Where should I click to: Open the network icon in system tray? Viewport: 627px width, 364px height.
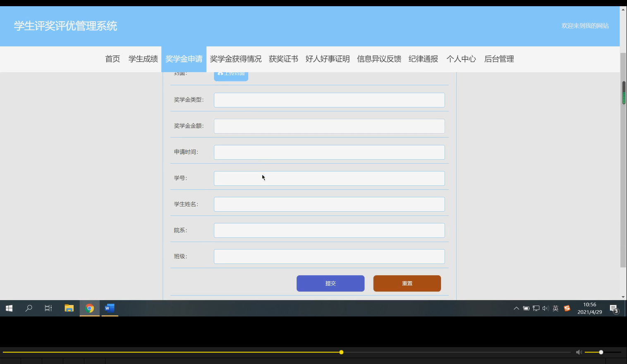pyautogui.click(x=536, y=308)
